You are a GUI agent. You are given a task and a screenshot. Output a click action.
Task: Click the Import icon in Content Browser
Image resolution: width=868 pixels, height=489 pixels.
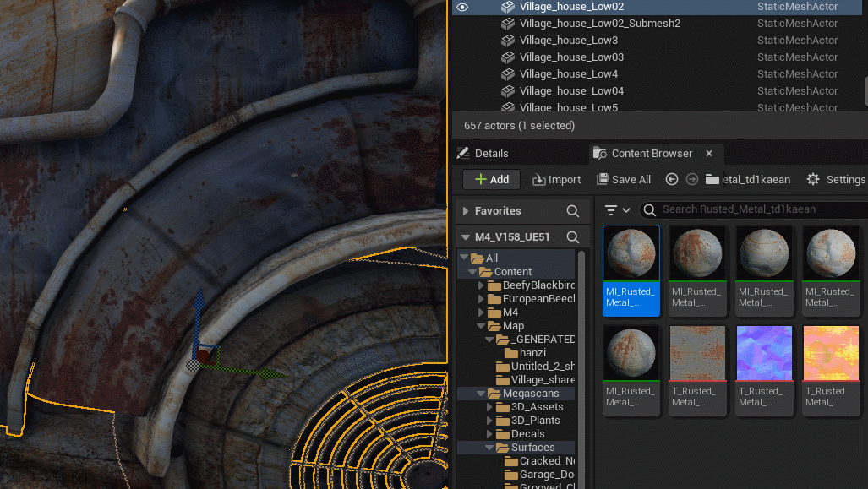(538, 179)
